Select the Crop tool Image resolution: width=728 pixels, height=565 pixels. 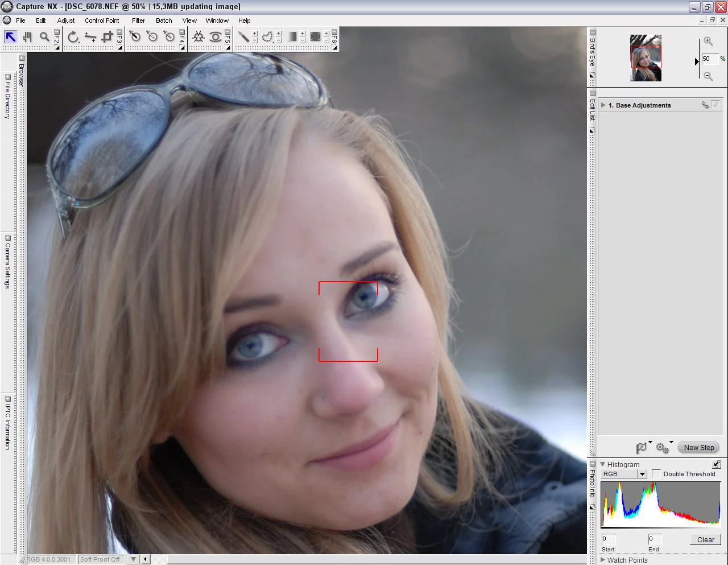coord(107,36)
